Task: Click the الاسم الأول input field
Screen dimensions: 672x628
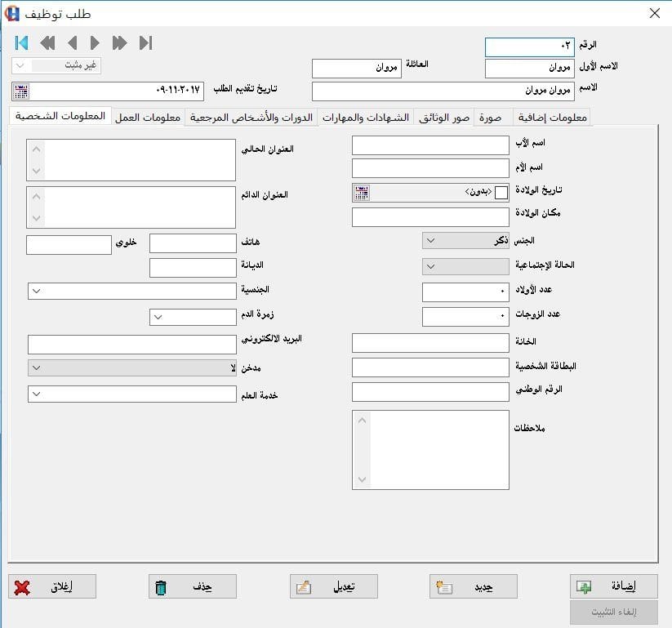Action: [530, 69]
